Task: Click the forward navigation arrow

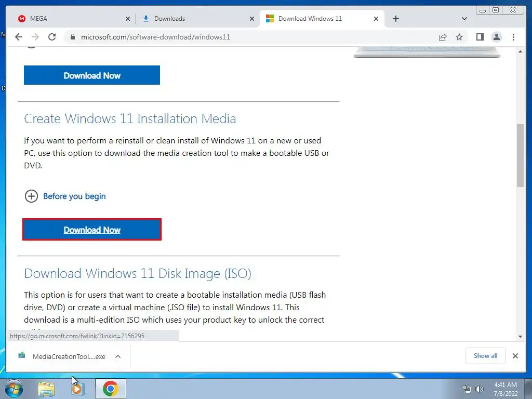Action: (35, 37)
